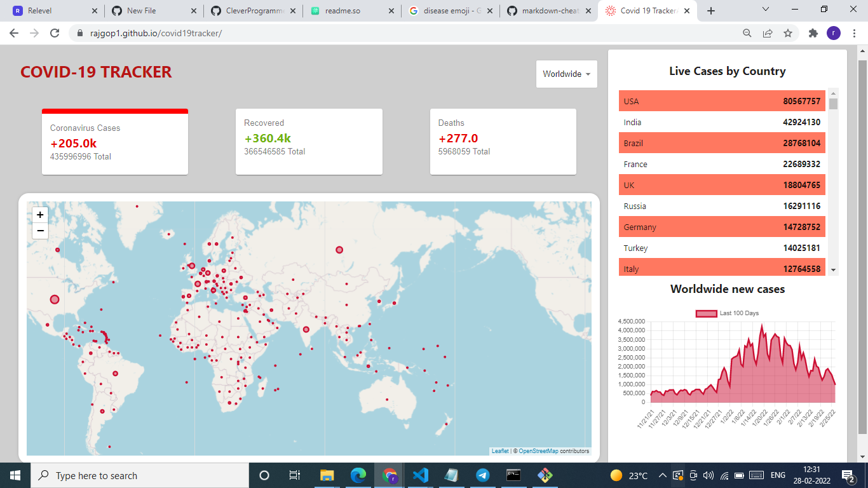
Task: Open the OpenStreetMap link
Action: (538, 451)
